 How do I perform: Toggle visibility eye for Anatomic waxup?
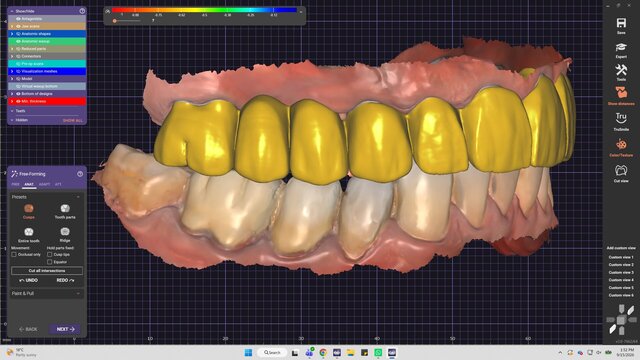click(x=18, y=41)
